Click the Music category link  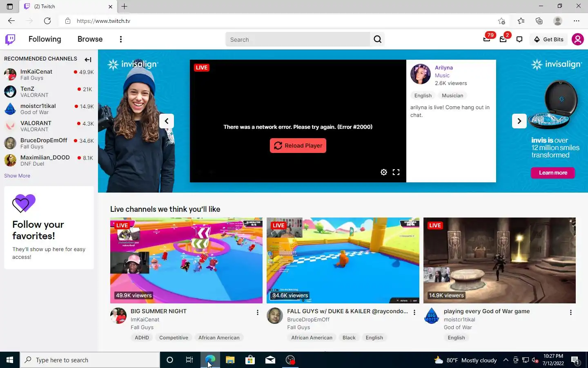[x=442, y=75]
